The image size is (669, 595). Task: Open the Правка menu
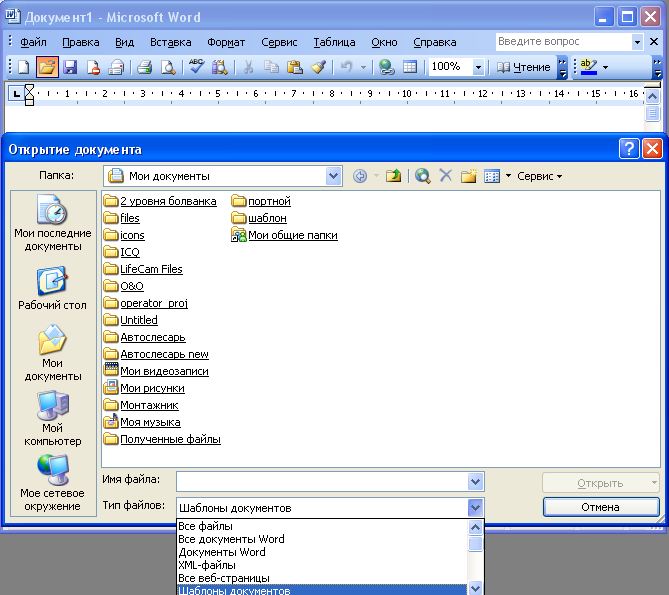81,42
